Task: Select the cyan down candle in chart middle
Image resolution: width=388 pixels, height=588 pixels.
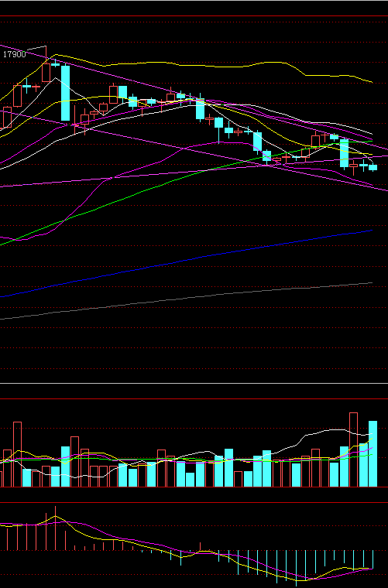Action: click(x=200, y=109)
